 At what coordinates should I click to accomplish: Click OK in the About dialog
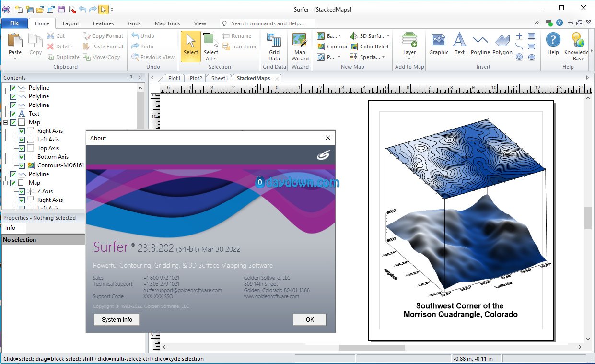[x=310, y=319]
